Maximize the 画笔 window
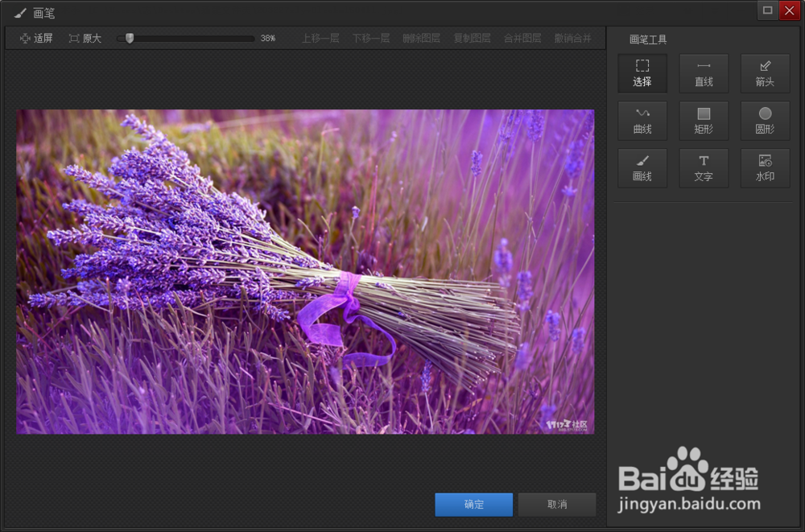The image size is (805, 532). (767, 10)
